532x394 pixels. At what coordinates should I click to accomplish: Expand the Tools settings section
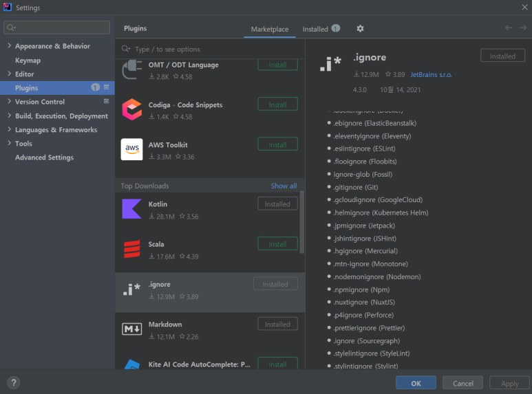9,143
